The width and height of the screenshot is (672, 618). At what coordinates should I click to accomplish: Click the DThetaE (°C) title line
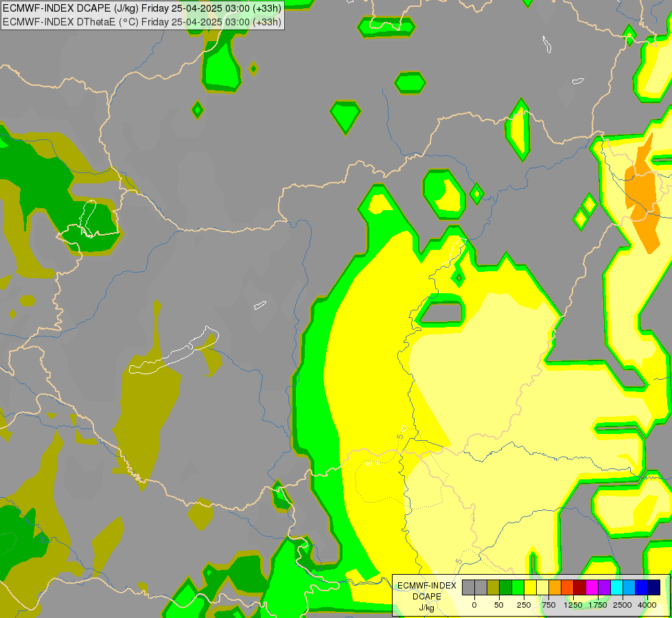click(142, 21)
